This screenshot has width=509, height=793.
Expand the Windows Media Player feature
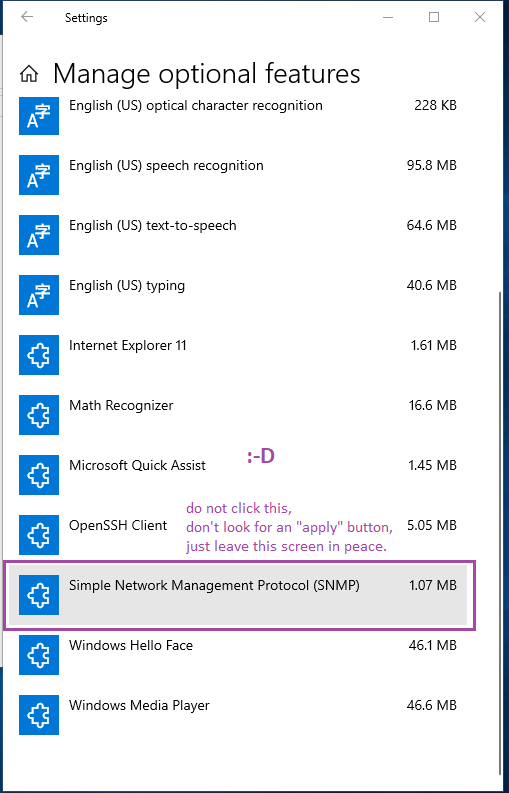[238, 715]
